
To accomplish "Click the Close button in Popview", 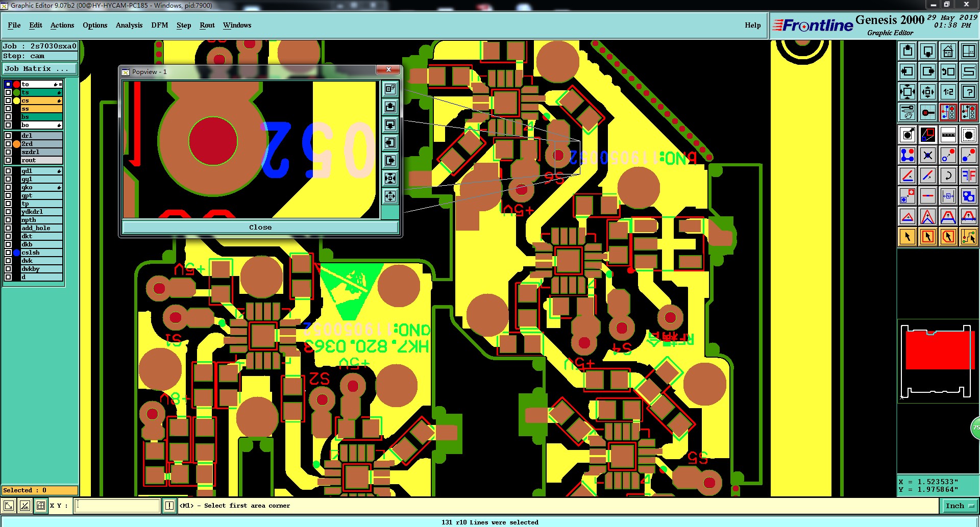I will [x=260, y=228].
